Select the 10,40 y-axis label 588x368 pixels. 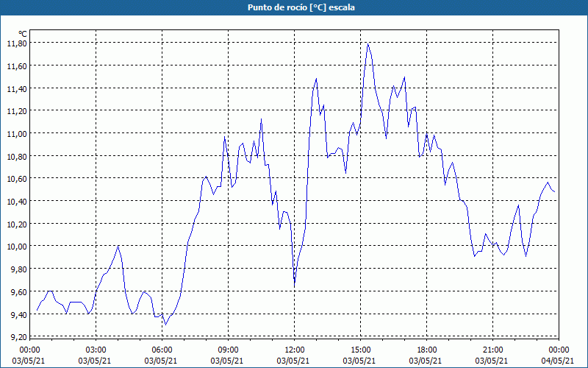[17, 202]
